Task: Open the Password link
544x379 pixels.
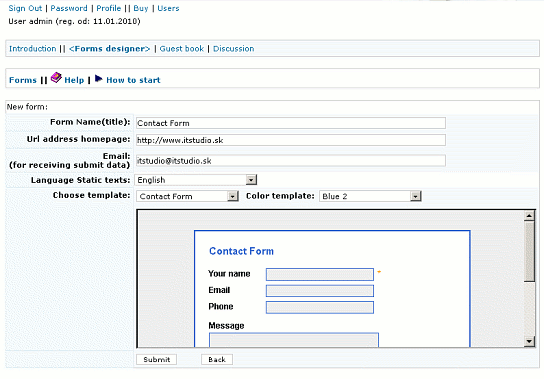Action: (69, 8)
